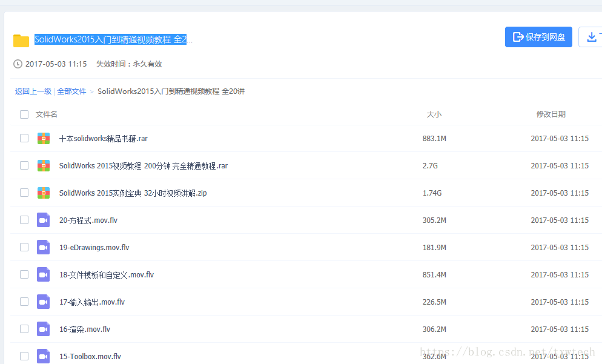602x364 pixels.
Task: Open video 20-方程式.mov.flv
Action: pyautogui.click(x=88, y=220)
